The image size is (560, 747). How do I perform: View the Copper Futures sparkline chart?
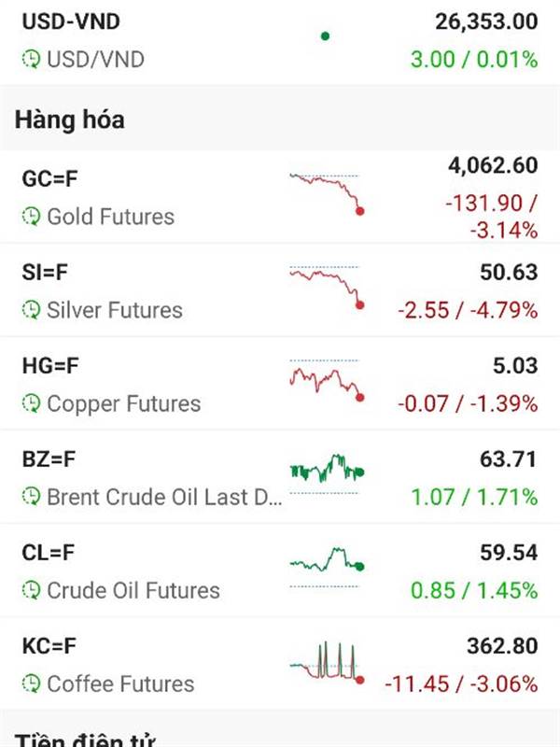click(x=326, y=380)
